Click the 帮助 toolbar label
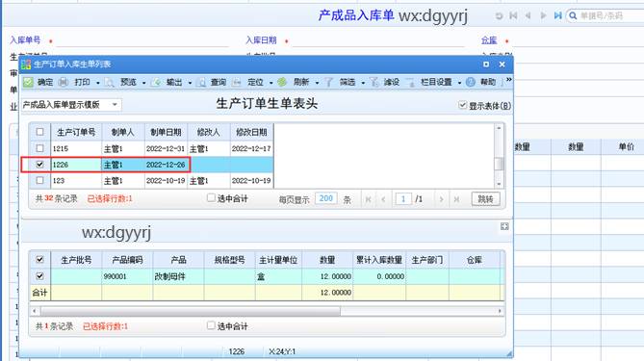The width and height of the screenshot is (644, 361). tap(488, 82)
